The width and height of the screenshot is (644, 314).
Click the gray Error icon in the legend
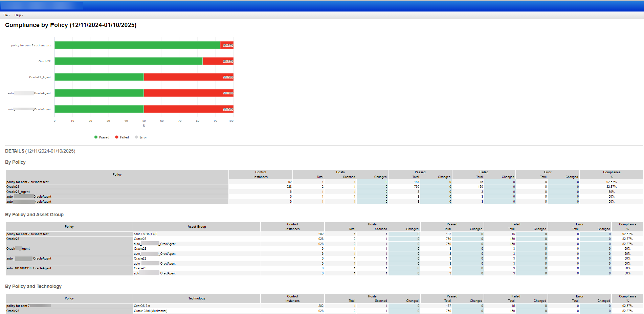coord(136,137)
